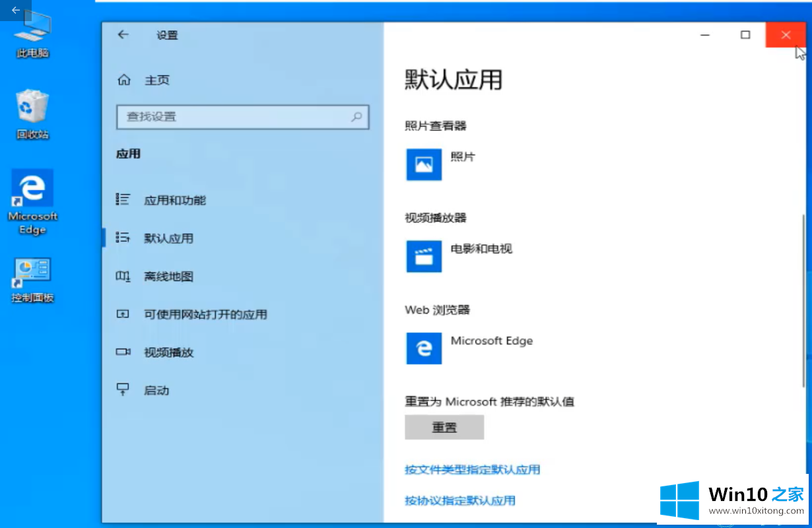Open the 可使用网站打开的应用 icon
This screenshot has width=812, height=528.
pyautogui.click(x=123, y=314)
